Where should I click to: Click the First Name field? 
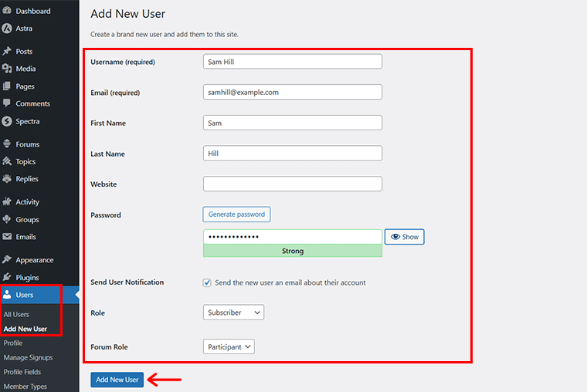[293, 123]
